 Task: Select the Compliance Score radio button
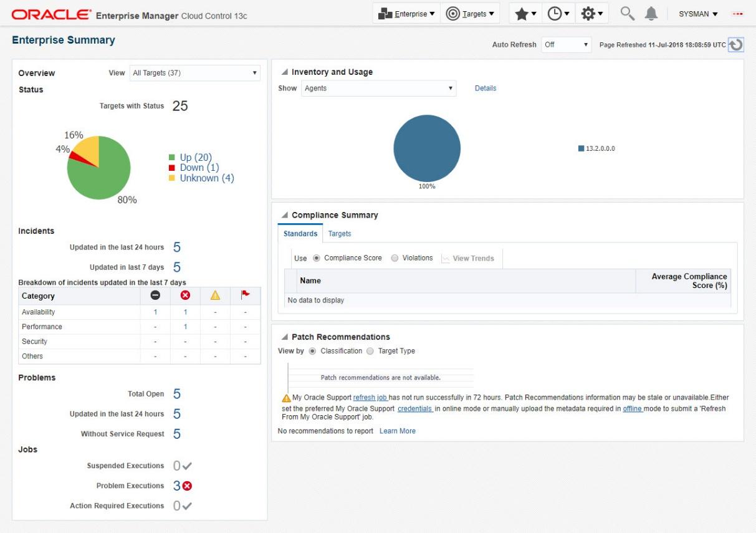(x=317, y=258)
